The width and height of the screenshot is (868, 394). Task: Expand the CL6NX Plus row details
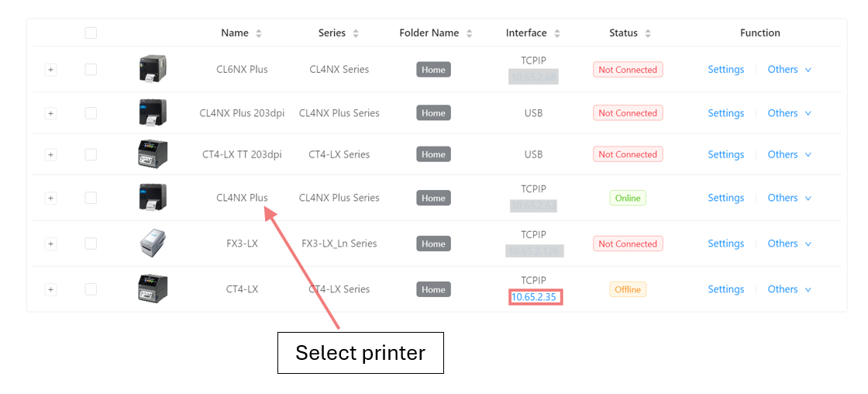[x=50, y=70]
